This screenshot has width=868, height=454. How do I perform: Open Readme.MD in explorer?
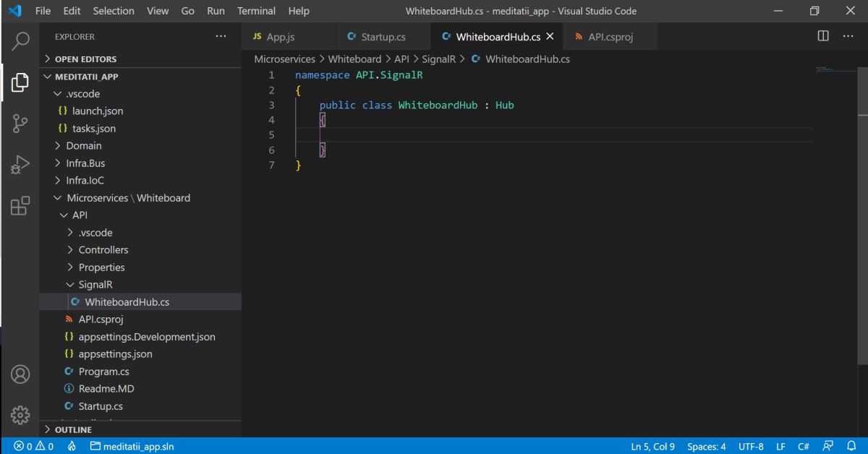pos(140,389)
